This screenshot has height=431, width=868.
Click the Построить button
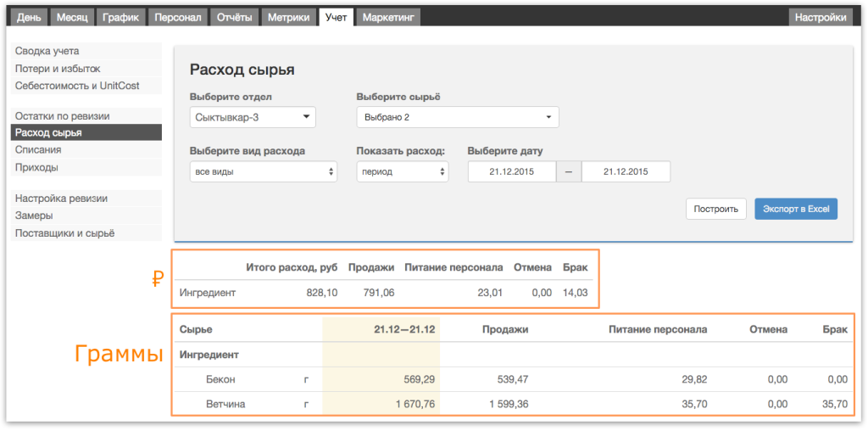click(x=716, y=210)
